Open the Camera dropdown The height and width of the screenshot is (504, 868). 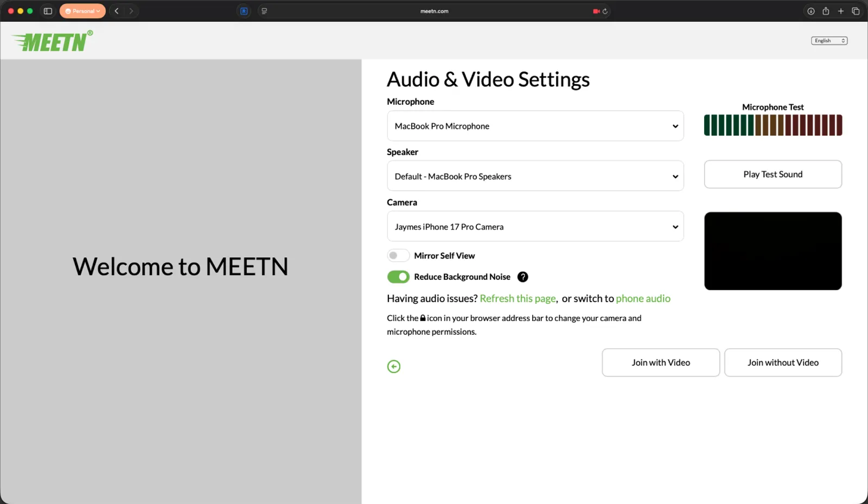coord(535,226)
